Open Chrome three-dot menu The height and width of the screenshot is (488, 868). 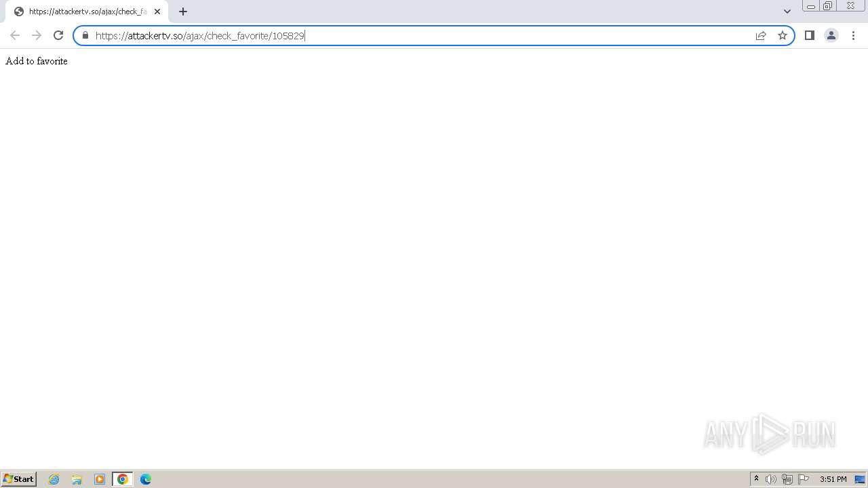pyautogui.click(x=853, y=35)
